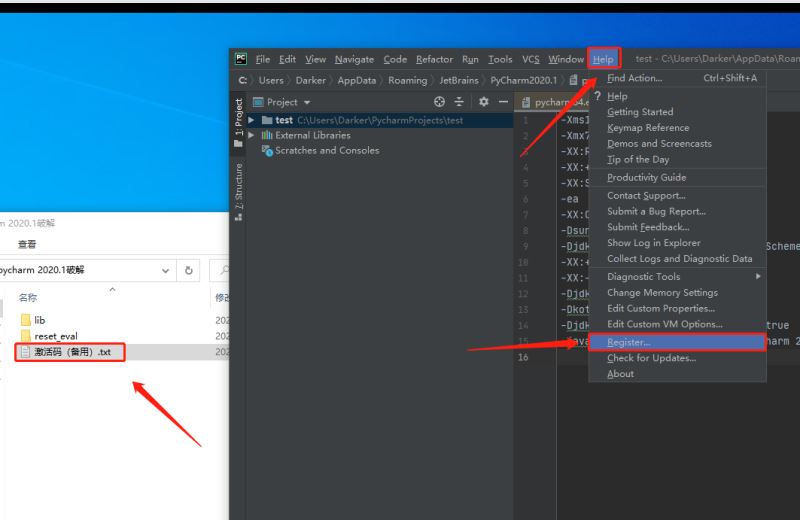
Task: Open the Refactor menu
Action: coord(434,59)
